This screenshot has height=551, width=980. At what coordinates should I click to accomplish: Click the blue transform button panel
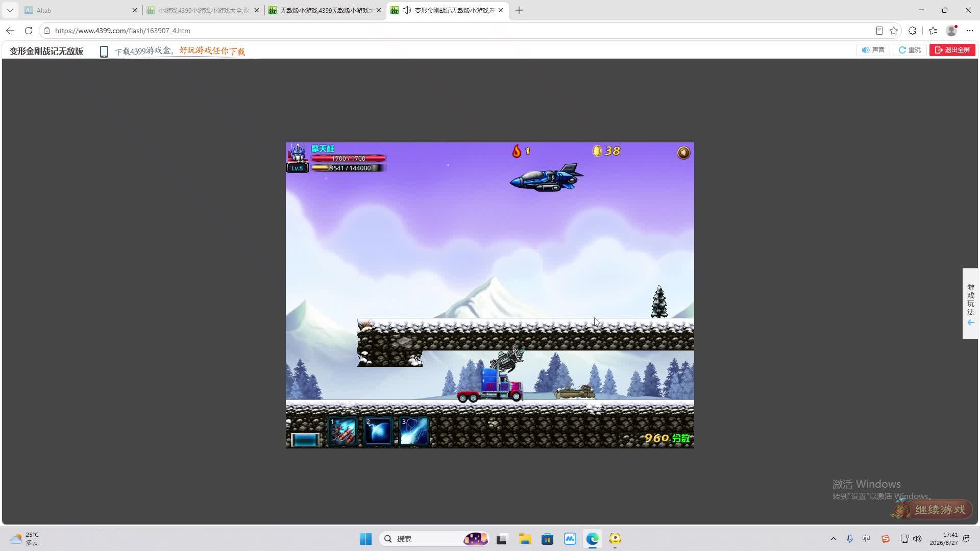(305, 440)
